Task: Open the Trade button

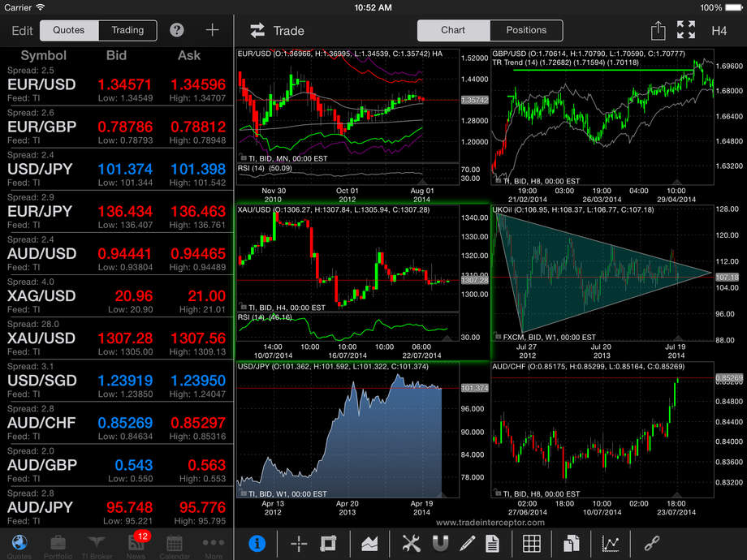Action: (x=277, y=31)
